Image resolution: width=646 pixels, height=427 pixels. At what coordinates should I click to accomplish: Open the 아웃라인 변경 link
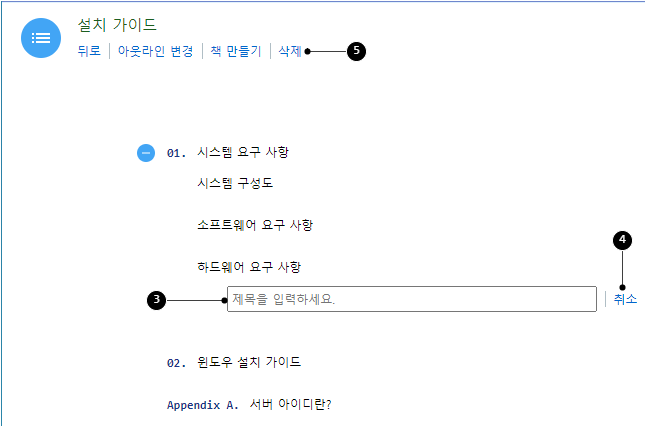tap(155, 51)
